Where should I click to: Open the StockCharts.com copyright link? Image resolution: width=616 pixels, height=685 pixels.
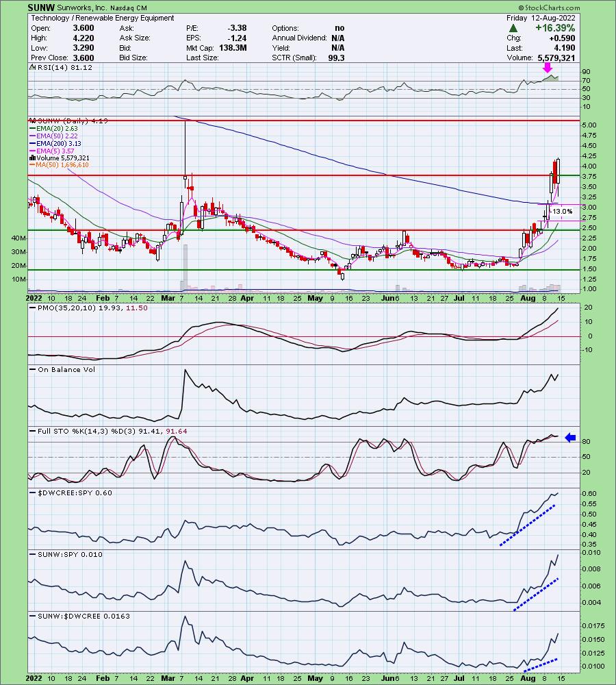[x=549, y=8]
